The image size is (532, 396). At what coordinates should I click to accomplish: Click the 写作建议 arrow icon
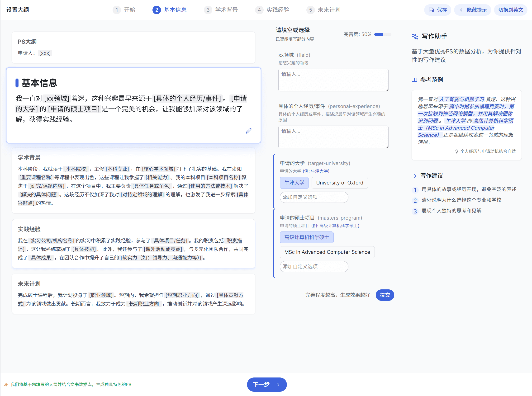(414, 176)
